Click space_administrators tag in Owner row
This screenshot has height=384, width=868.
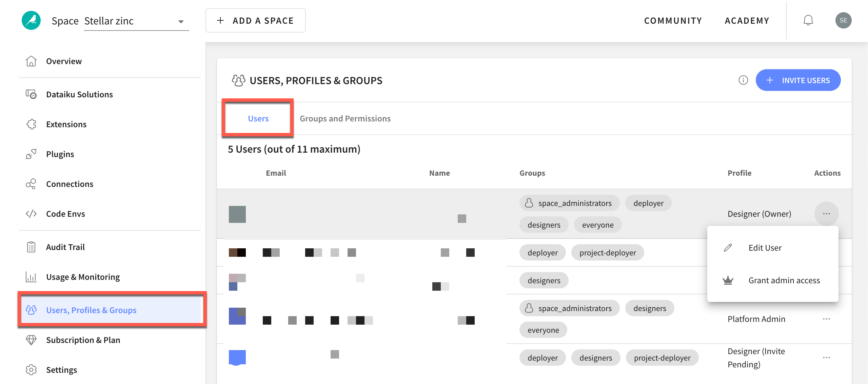569,203
